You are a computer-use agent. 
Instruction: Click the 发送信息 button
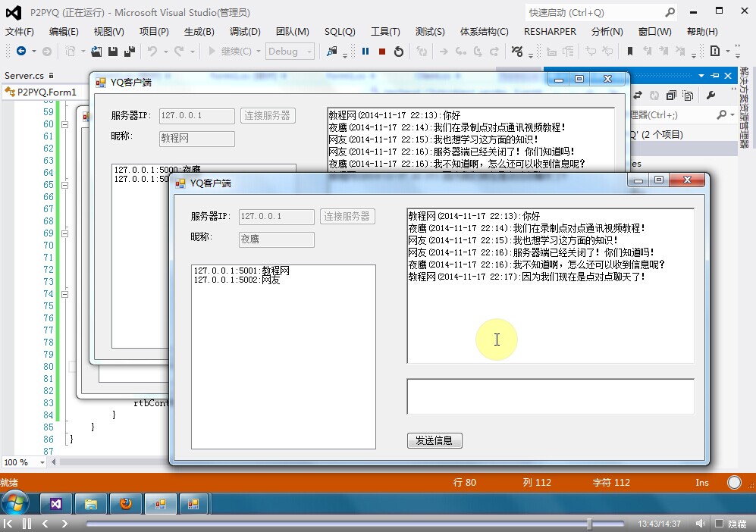(x=434, y=441)
